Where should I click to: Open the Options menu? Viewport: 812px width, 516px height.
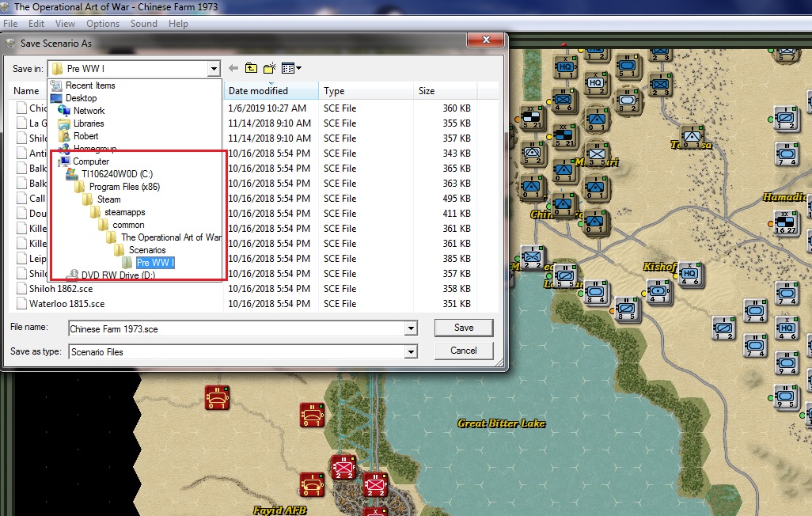(103, 24)
